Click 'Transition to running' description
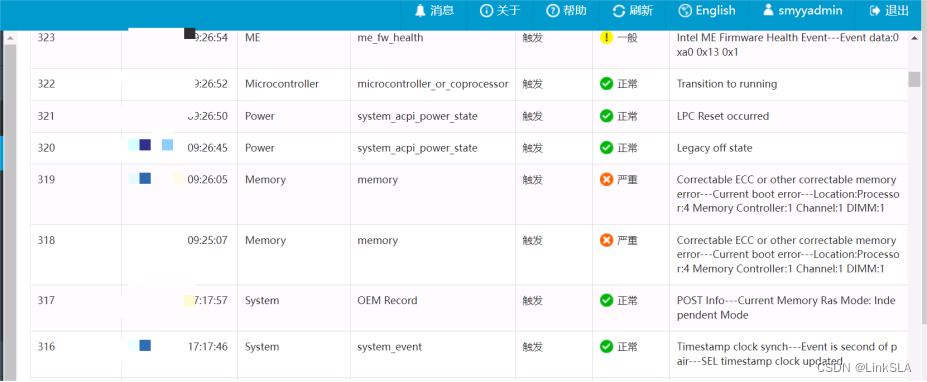This screenshot has height=382, width=927. click(727, 84)
